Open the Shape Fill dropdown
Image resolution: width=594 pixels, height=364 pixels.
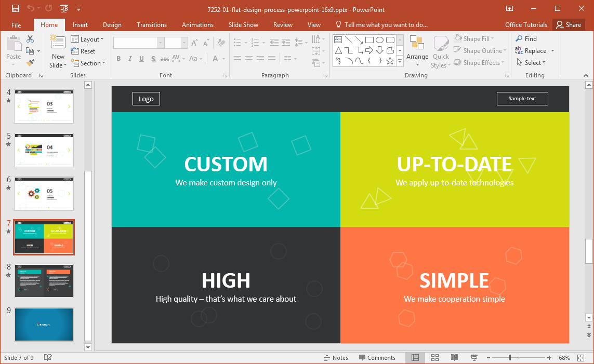(x=473, y=39)
